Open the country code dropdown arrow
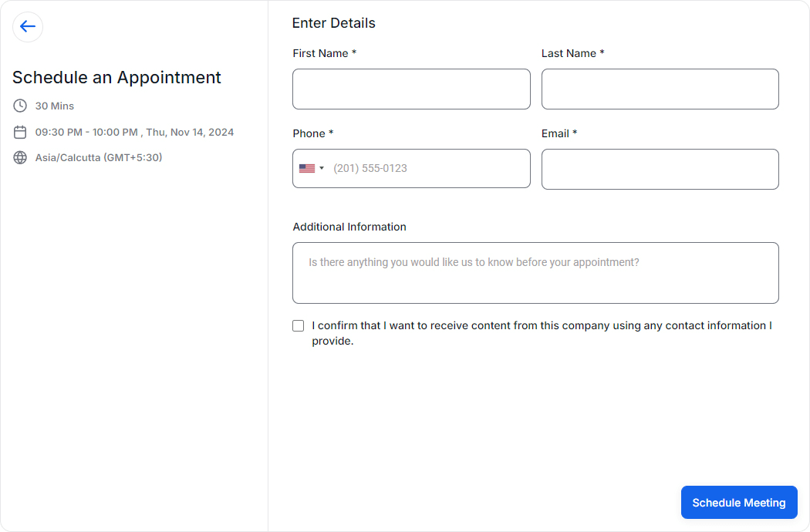This screenshot has height=532, width=810. click(322, 168)
